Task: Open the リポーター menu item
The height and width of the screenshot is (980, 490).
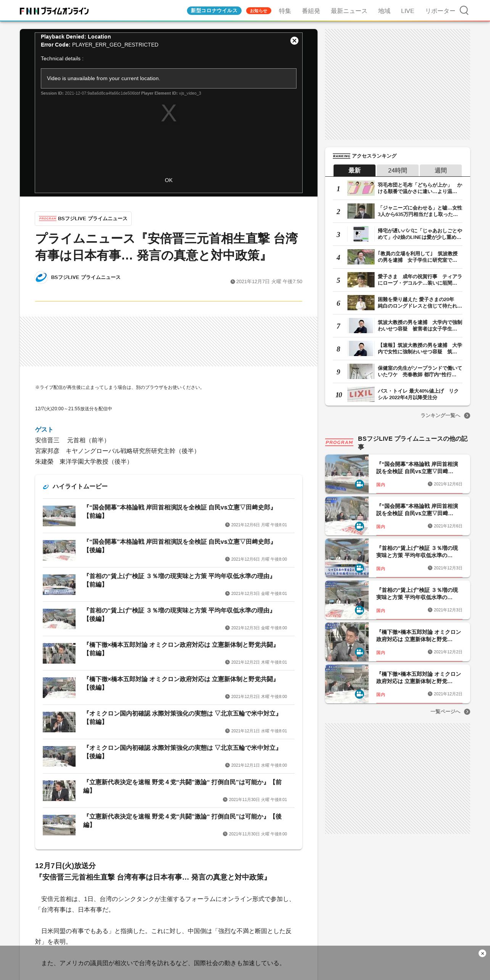Action: tap(440, 11)
